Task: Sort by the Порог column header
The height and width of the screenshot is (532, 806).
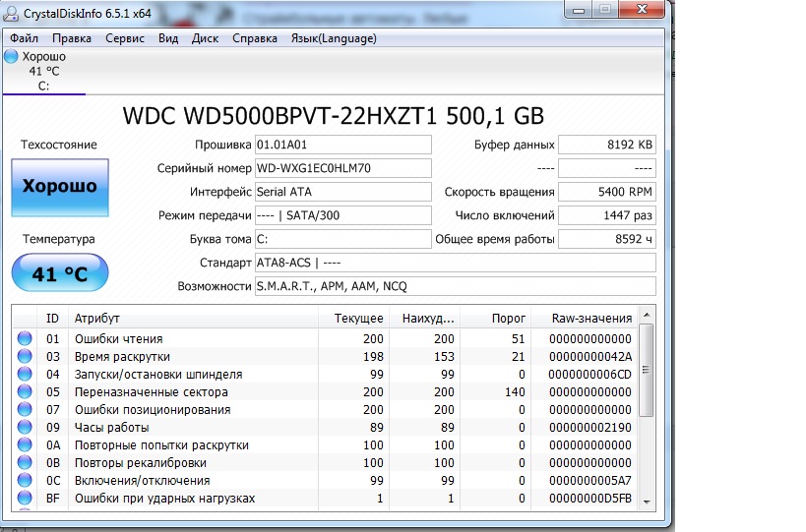Action: click(495, 319)
